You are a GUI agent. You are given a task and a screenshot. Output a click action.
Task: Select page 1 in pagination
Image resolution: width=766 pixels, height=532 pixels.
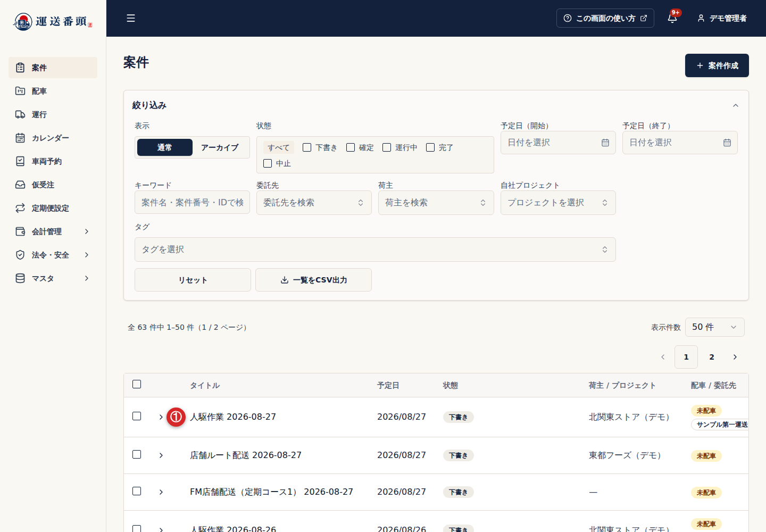coord(686,357)
